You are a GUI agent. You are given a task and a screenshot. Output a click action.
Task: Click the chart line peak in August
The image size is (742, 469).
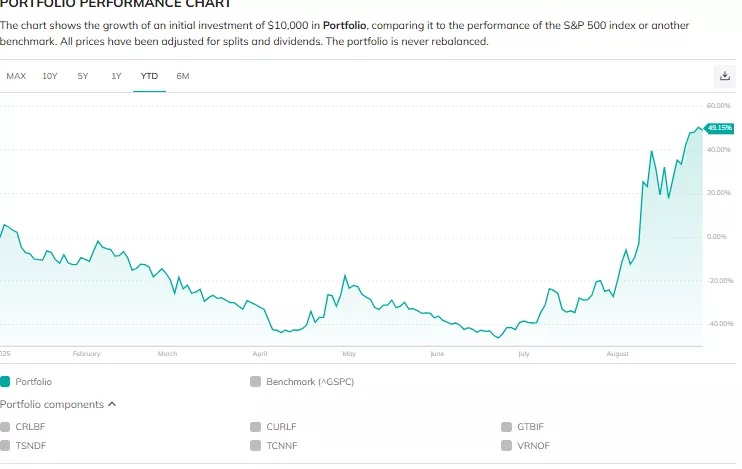[652, 152]
